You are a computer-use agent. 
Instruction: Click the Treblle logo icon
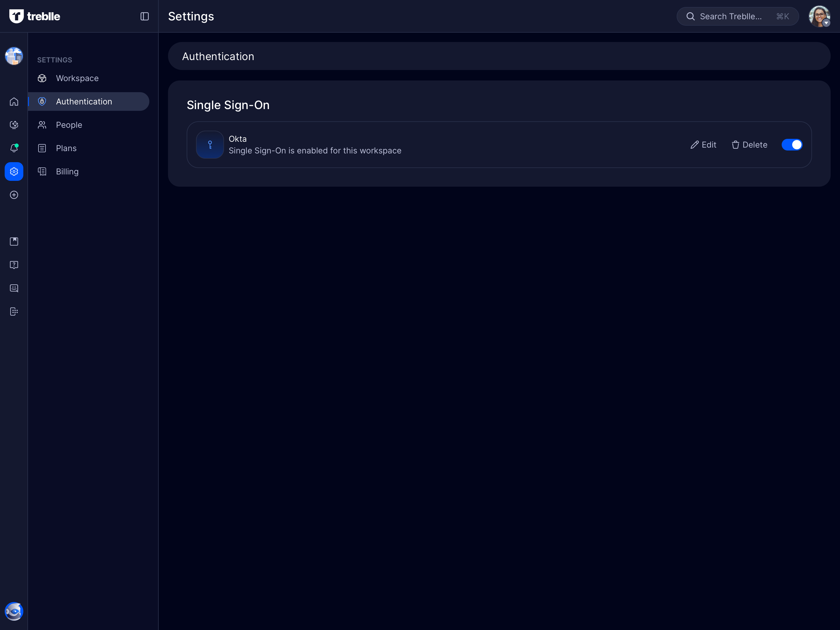[15, 16]
